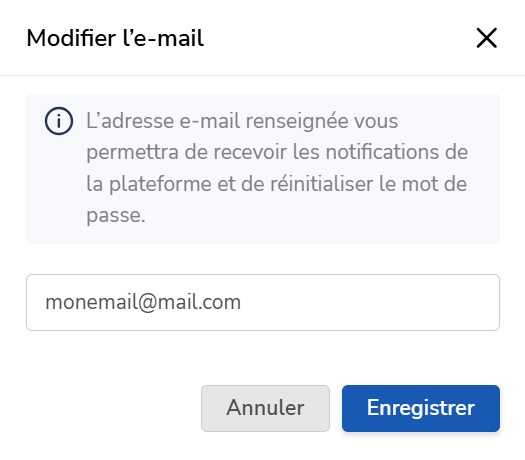The width and height of the screenshot is (525, 460).
Task: Click the 'Modifier l'e-mail' dialog title
Action: (115, 38)
